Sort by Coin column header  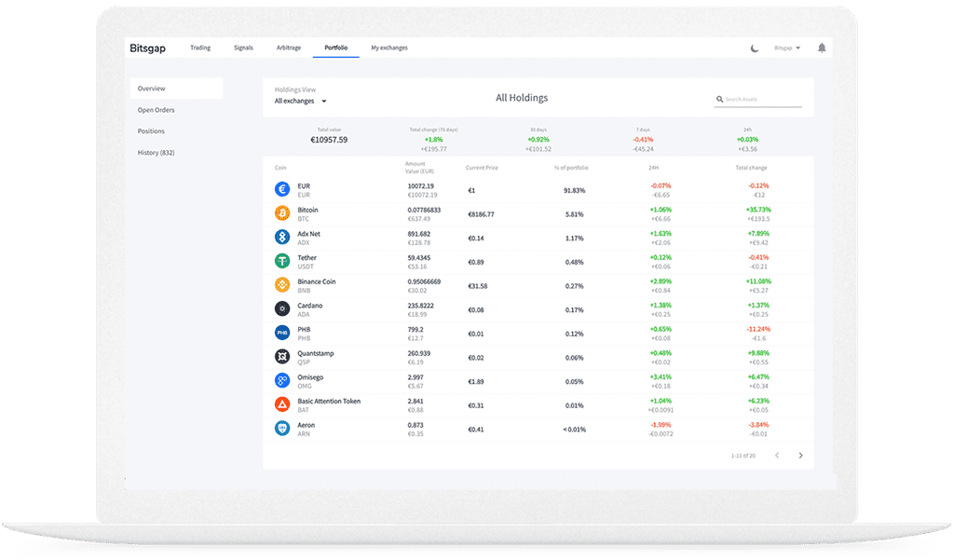[x=280, y=168]
